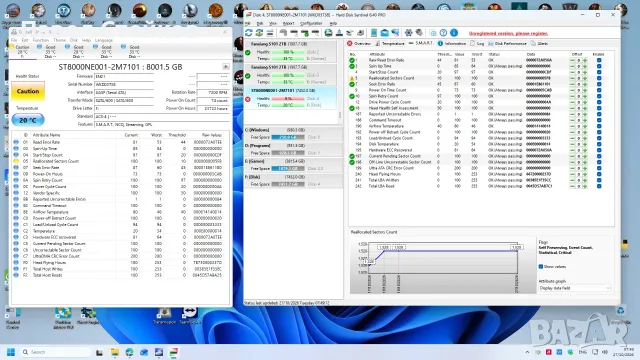This screenshot has width=640, height=360.
Task: Open the Display data field dropdown
Action: (574, 288)
